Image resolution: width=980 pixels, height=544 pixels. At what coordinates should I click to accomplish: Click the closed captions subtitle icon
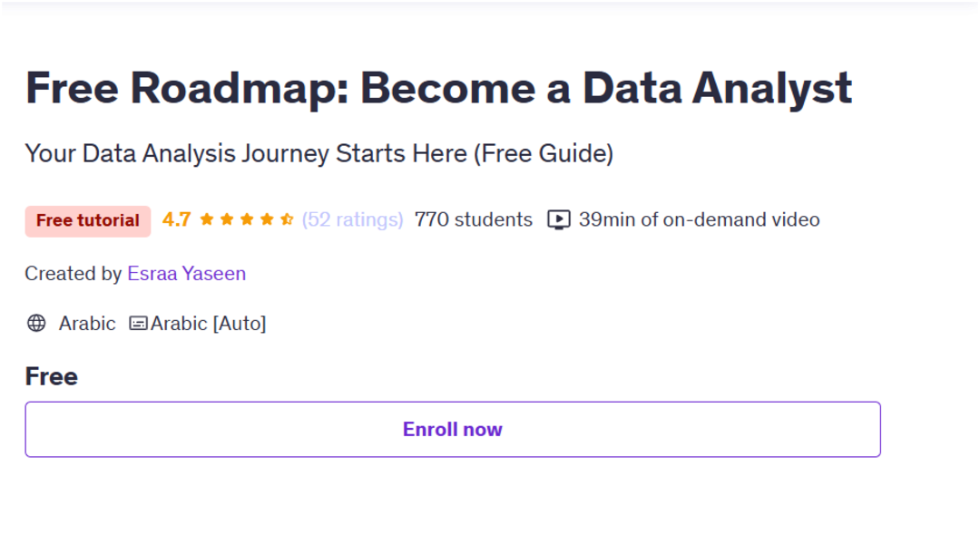click(x=138, y=324)
